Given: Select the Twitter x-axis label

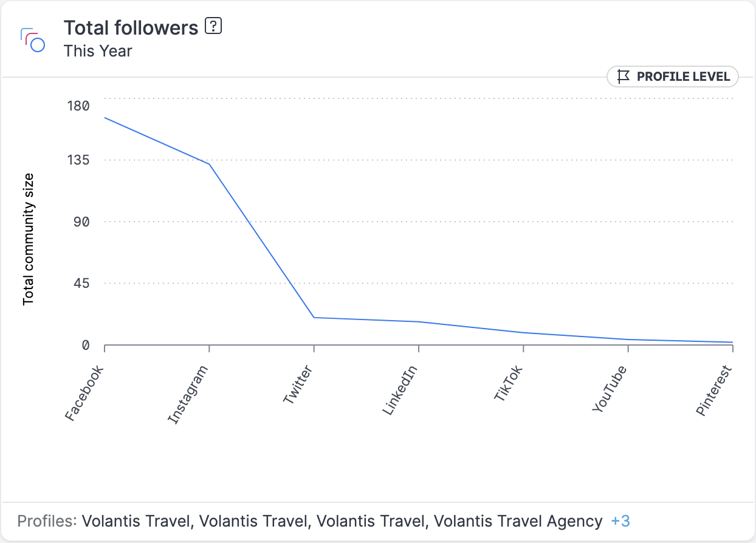Looking at the screenshot, I should tap(297, 385).
